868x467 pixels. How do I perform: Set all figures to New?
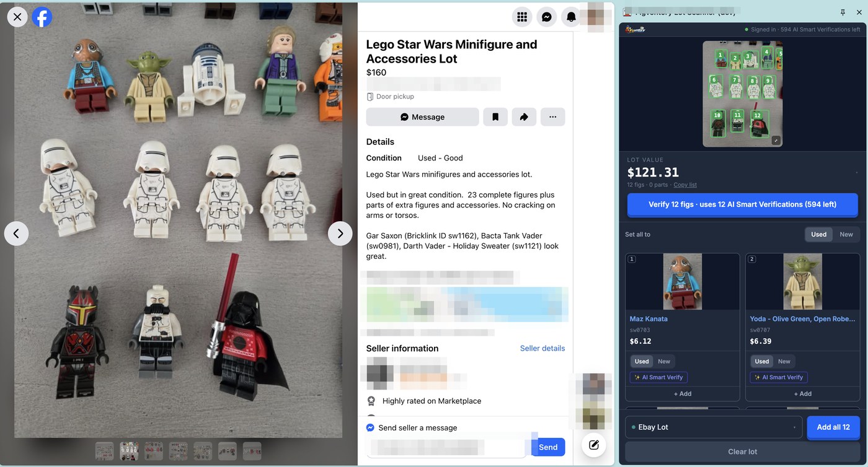click(846, 234)
